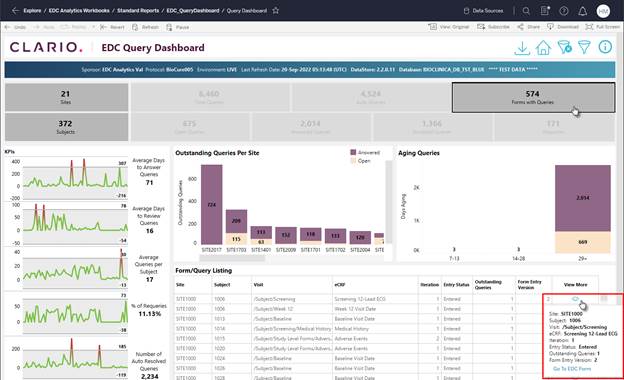Go to EDC_QueryDashboard breadcrumb

pos(193,11)
